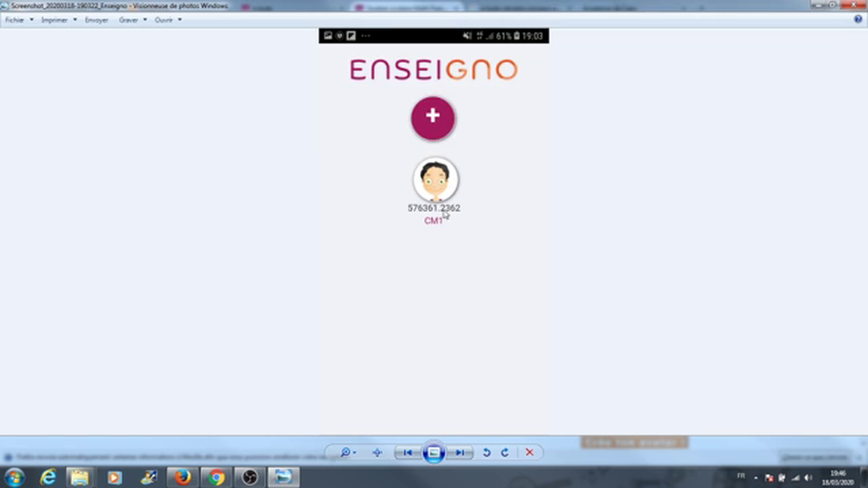Open Firefox from the taskbar

click(182, 478)
